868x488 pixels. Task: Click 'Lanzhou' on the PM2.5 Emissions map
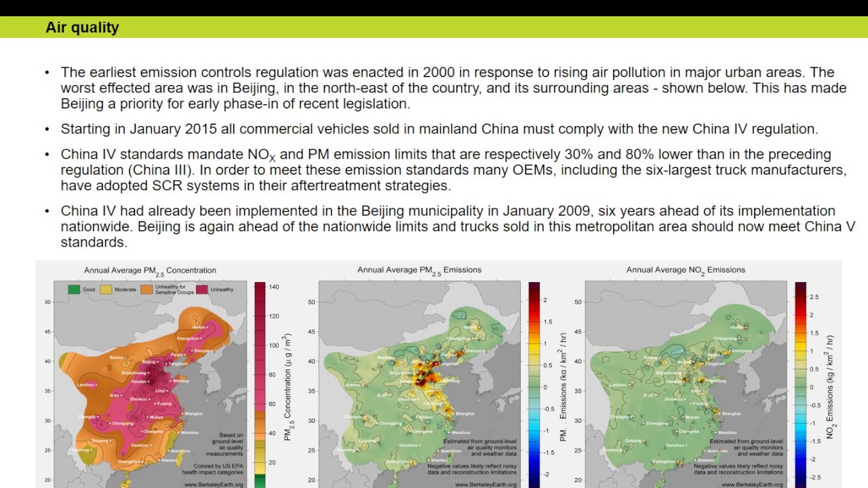[352, 385]
